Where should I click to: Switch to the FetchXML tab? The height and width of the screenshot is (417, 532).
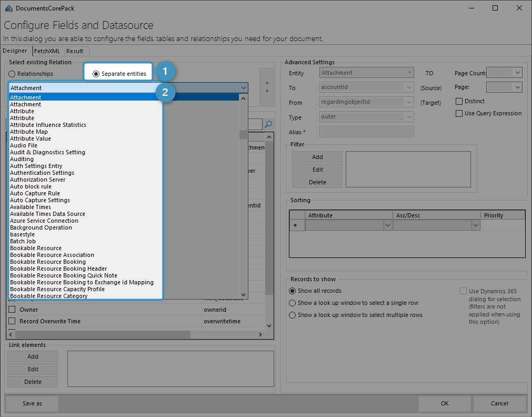(47, 51)
